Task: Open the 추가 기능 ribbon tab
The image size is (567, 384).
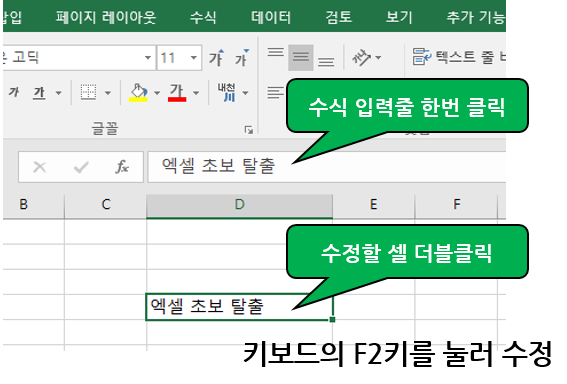Action: click(x=476, y=17)
